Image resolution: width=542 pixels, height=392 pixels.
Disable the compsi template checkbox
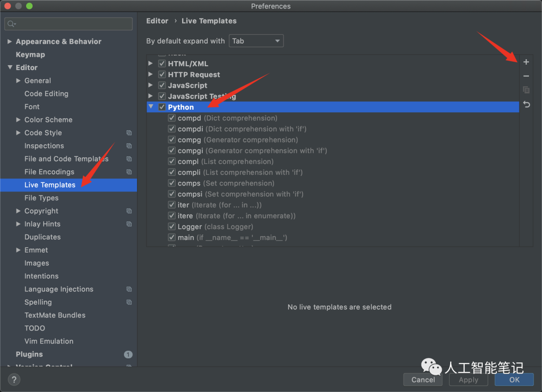pyautogui.click(x=172, y=194)
